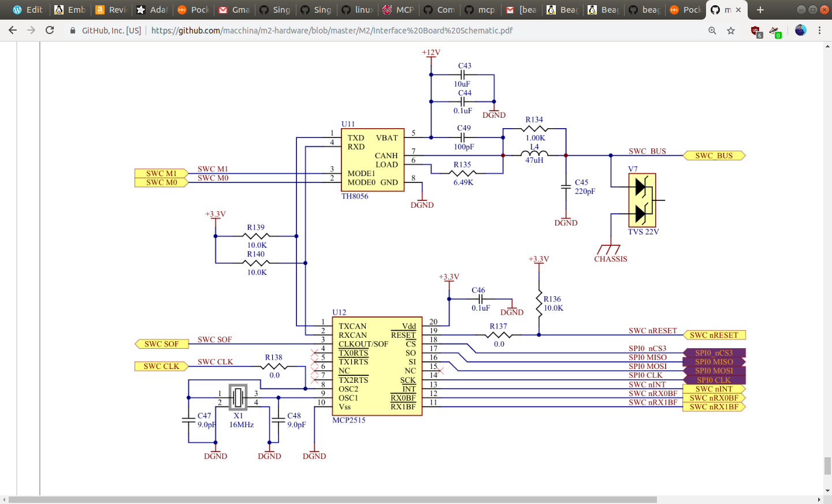
Task: Click the SWC SOF port label
Action: [x=162, y=344]
